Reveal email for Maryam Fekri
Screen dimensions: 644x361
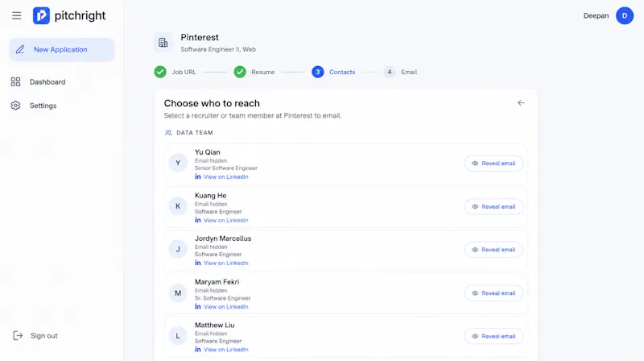(493, 293)
